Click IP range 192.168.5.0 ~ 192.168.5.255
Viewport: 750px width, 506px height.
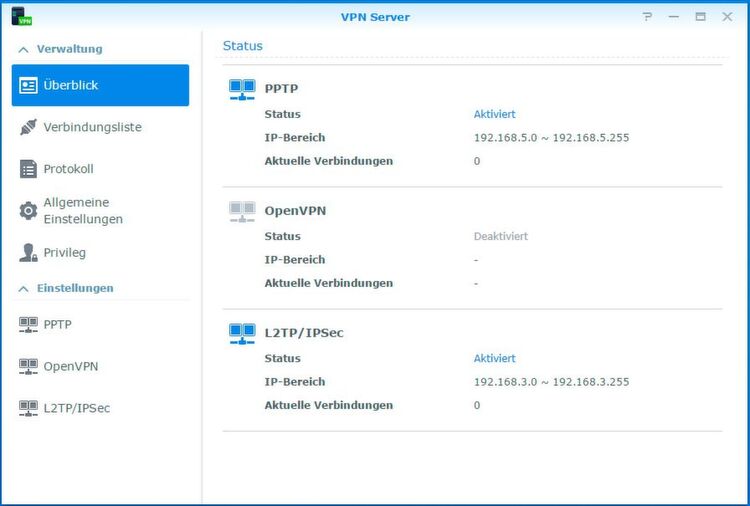coord(551,138)
